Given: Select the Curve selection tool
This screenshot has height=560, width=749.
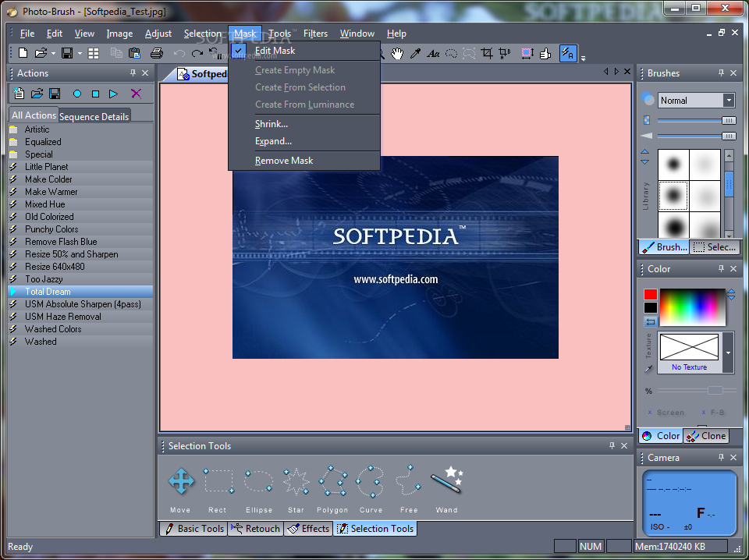Looking at the screenshot, I should tap(370, 481).
